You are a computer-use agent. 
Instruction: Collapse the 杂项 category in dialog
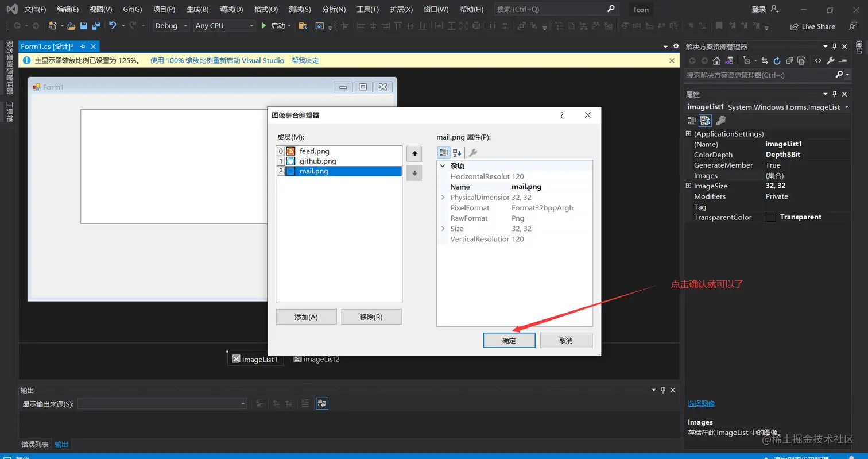(443, 166)
